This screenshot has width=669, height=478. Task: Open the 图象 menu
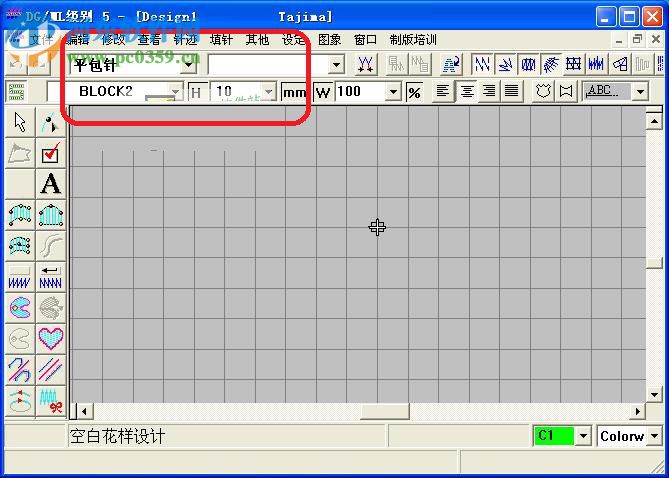pyautogui.click(x=329, y=39)
